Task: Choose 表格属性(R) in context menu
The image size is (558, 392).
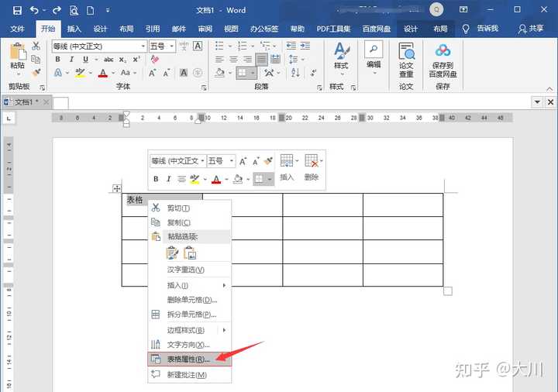Action: click(190, 359)
